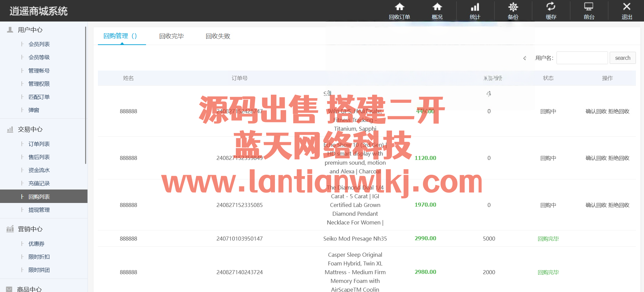
Task: Collapse the 用户中心 sidebar section
Action: point(30,30)
